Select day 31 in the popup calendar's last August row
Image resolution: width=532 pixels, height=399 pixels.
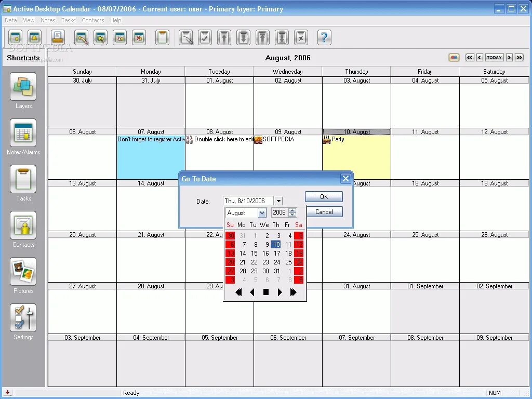coord(277,271)
